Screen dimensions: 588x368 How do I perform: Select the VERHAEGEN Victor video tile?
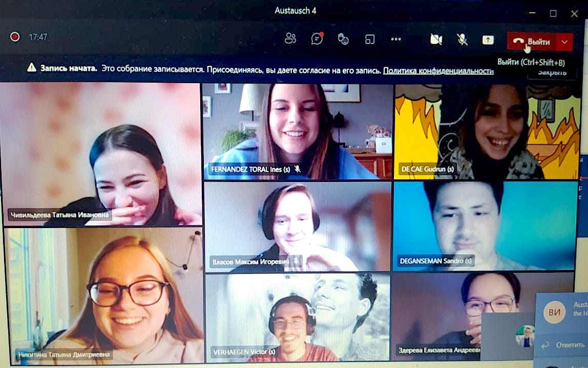[x=297, y=317]
